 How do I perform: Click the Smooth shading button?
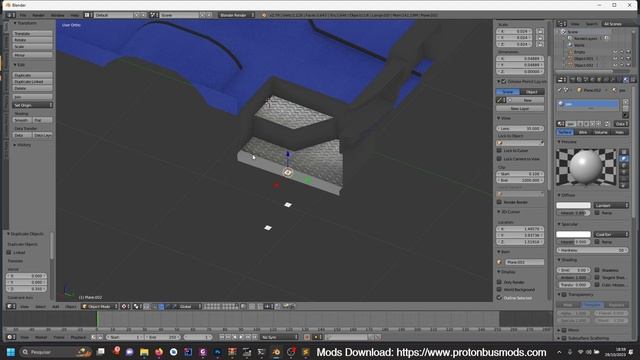pyautogui.click(x=22, y=120)
